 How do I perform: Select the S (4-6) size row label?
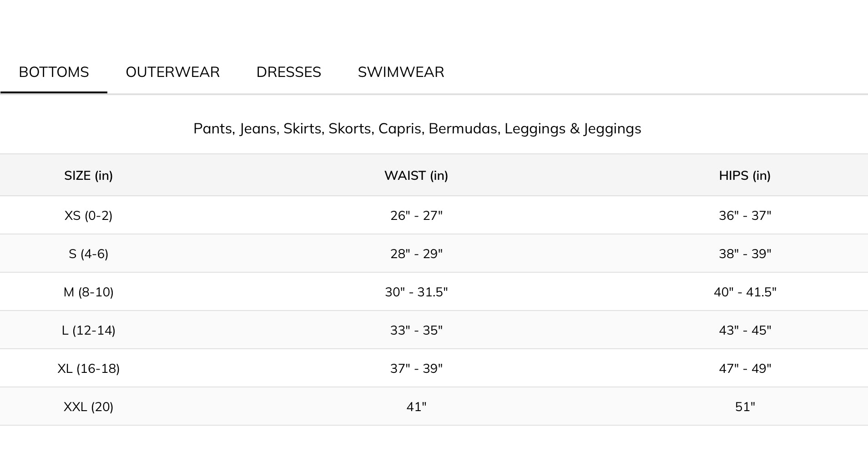click(x=88, y=254)
